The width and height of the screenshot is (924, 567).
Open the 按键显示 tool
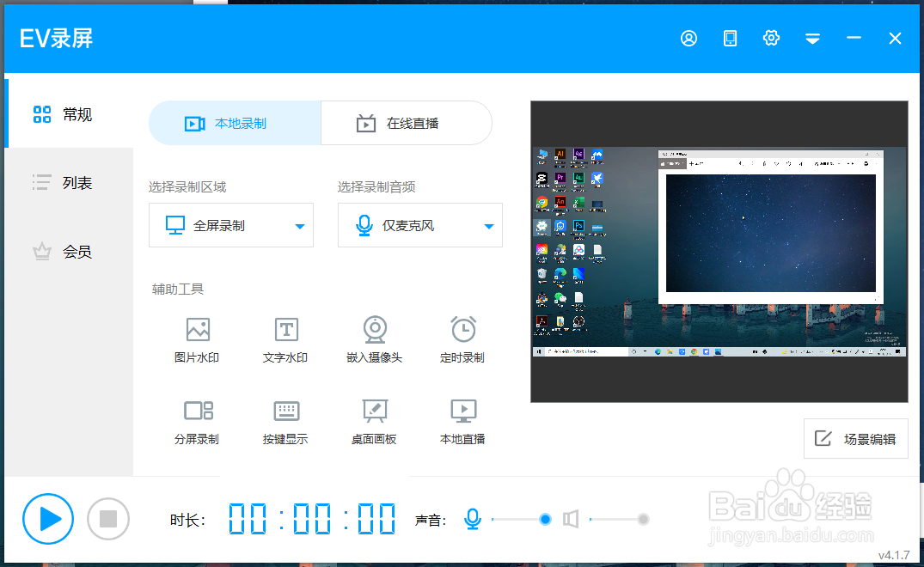[x=285, y=422]
